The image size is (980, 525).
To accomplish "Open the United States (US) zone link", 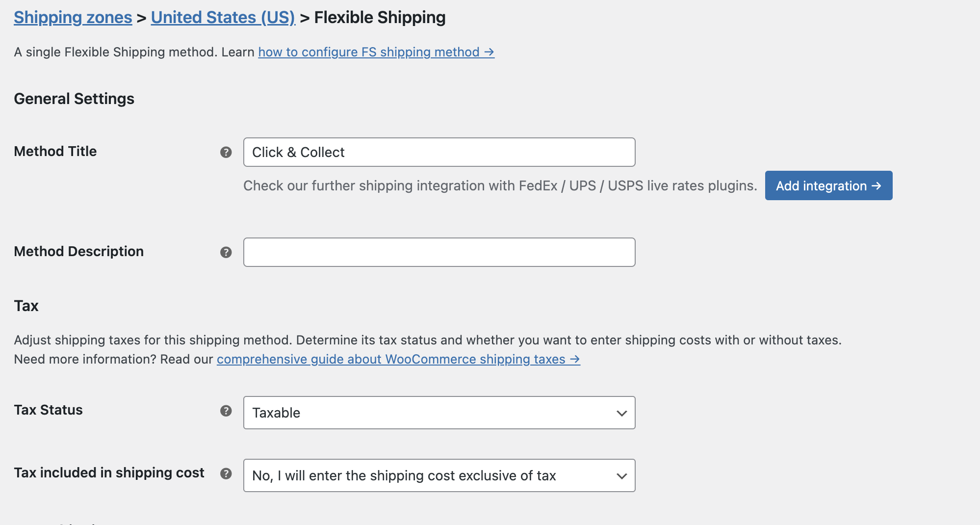I will pyautogui.click(x=222, y=17).
